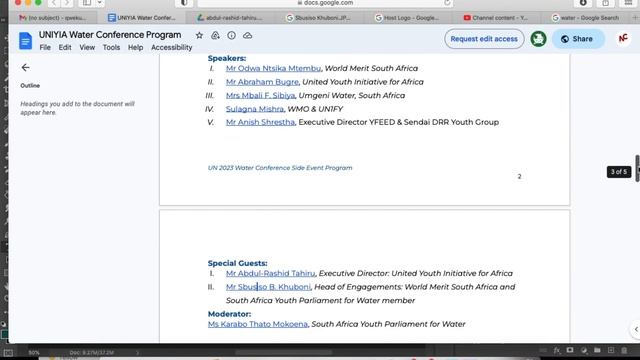Viewport: 640px width, 360px height.
Task: Open the Safari sidebar dropdown arrow
Action: click(x=99, y=3)
